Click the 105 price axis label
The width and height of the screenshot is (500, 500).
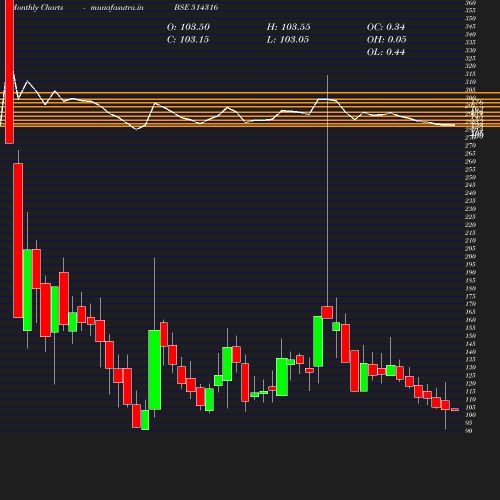pyautogui.click(x=470, y=407)
